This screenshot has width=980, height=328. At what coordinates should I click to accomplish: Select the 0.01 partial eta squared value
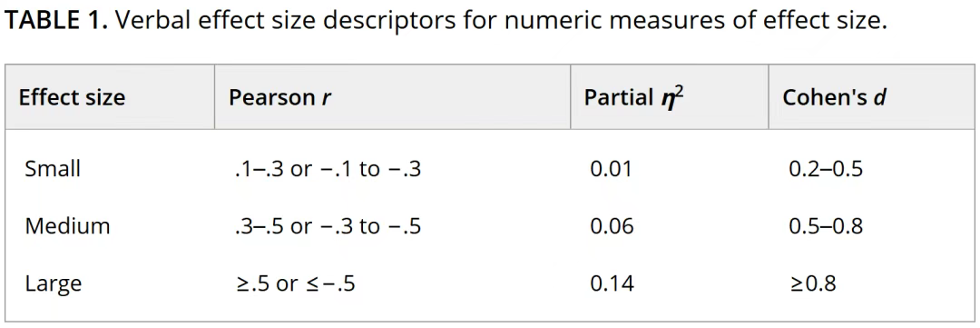(612, 169)
